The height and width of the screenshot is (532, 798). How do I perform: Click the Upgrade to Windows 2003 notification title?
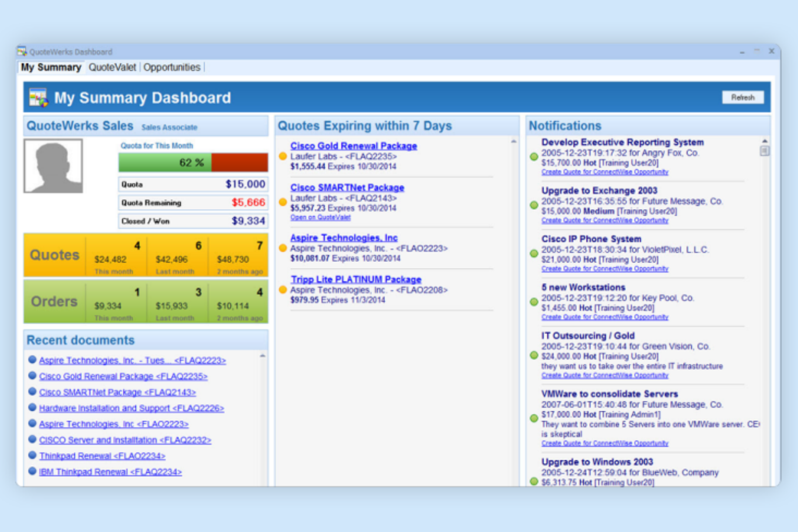click(x=597, y=462)
